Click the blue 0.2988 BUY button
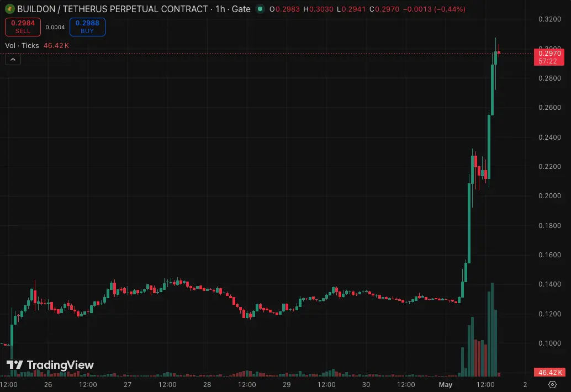Viewport: 571px width, 392px height. 87,27
